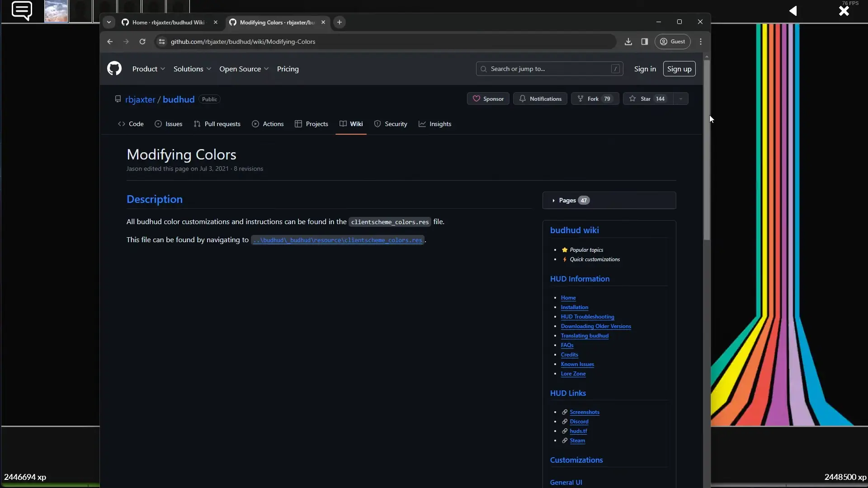Focus the Search or jump to field
The width and height of the screenshot is (868, 488).
pos(549,69)
